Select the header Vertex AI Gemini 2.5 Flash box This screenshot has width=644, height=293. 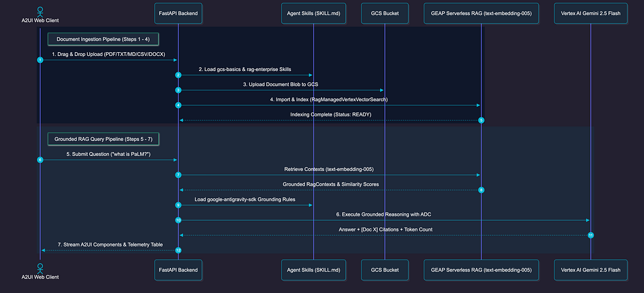pos(591,14)
